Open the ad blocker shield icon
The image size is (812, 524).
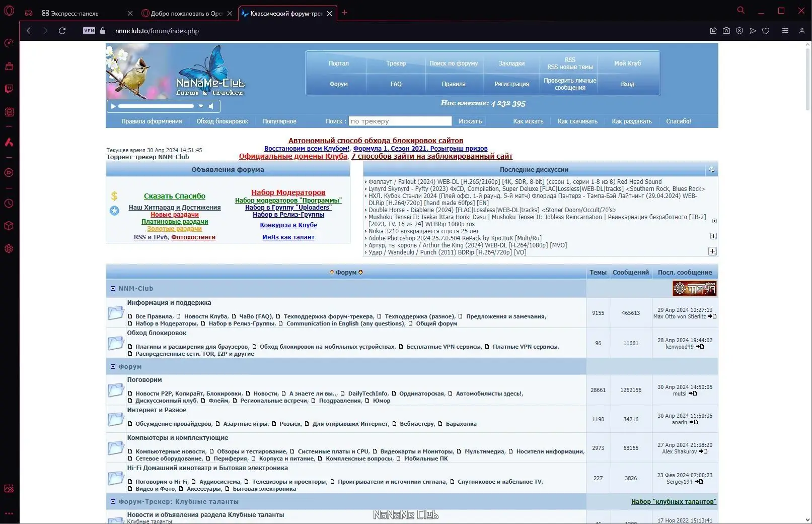point(740,31)
